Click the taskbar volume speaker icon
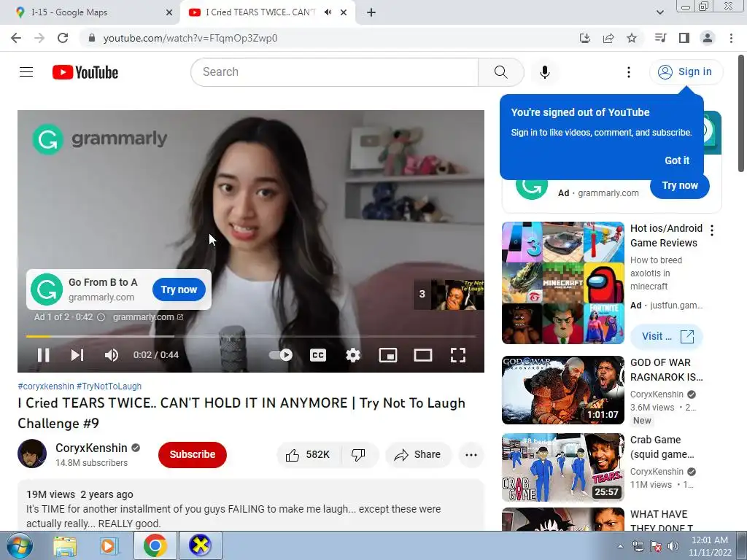 click(x=673, y=546)
